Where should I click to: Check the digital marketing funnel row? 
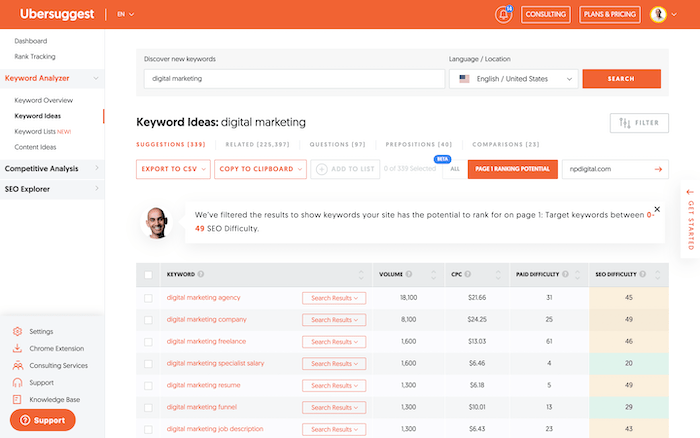pyautogui.click(x=148, y=408)
